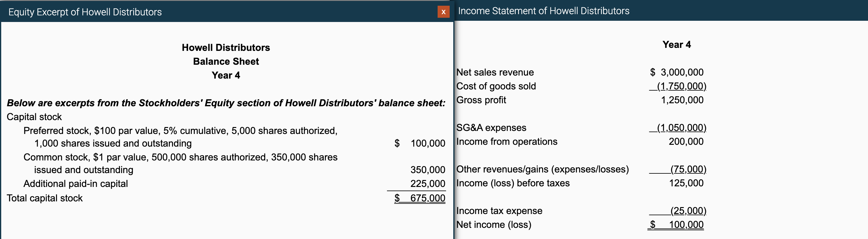Click the italic stockholders' equity excerpt sentence
The height and width of the screenshot is (239, 868).
226,103
